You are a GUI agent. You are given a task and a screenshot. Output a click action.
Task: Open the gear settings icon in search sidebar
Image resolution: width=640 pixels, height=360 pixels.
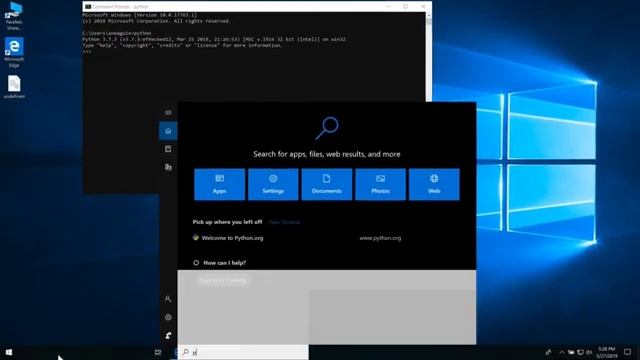(168, 317)
